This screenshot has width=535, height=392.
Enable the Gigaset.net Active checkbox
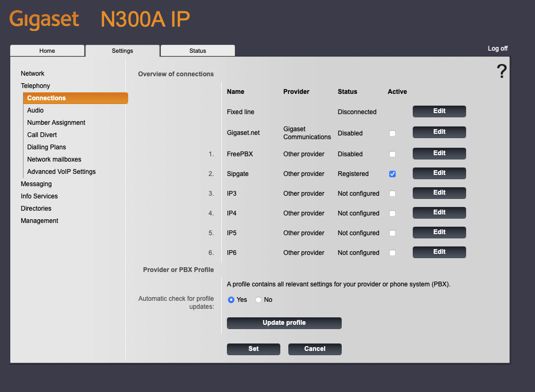[x=392, y=133]
